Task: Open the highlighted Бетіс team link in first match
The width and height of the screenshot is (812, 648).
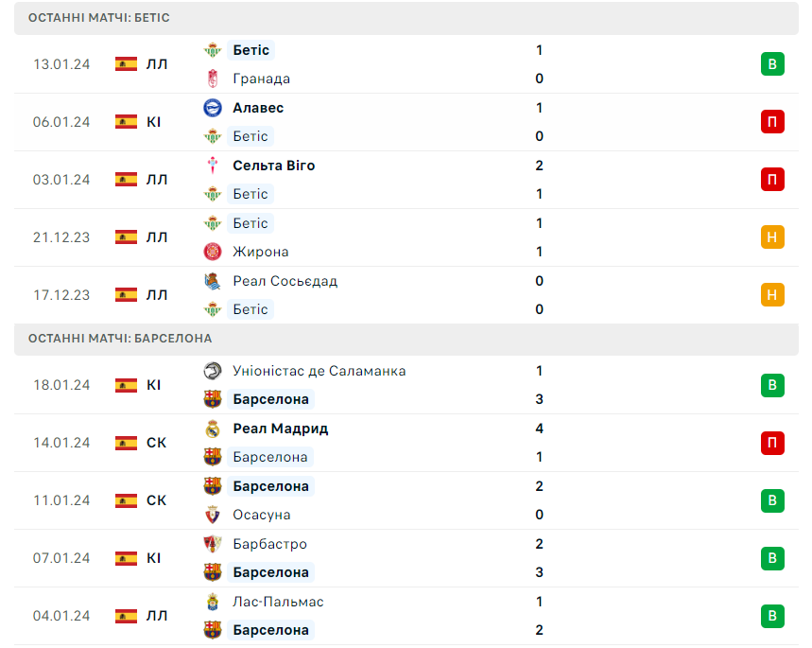Action: 251,50
